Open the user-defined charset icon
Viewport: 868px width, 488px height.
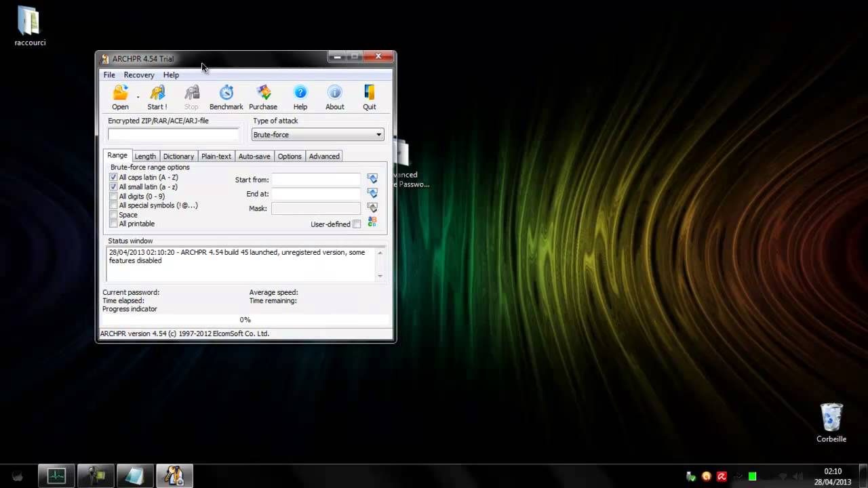[x=372, y=222]
